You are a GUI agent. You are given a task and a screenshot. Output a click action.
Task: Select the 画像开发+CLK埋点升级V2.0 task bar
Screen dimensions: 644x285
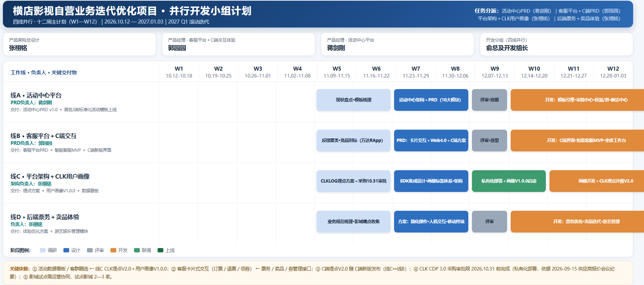[x=597, y=181]
